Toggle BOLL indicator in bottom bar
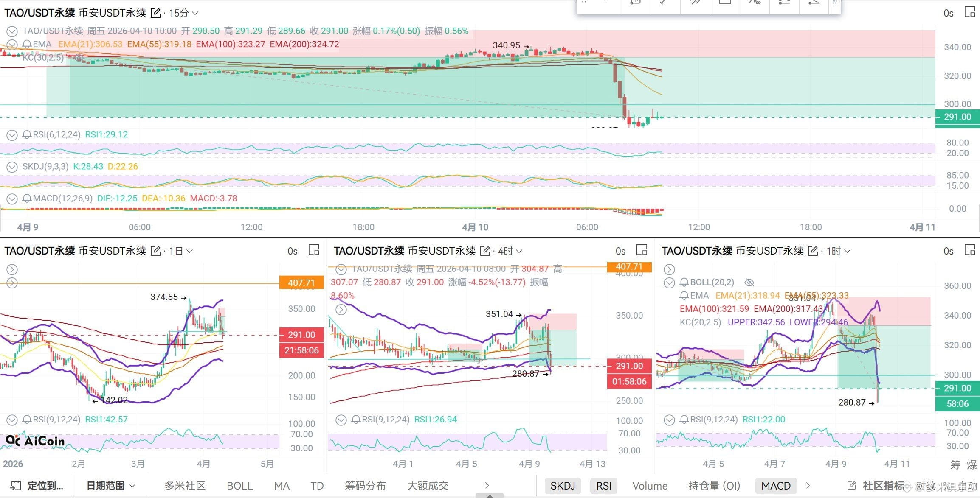The height and width of the screenshot is (498, 980). (239, 486)
